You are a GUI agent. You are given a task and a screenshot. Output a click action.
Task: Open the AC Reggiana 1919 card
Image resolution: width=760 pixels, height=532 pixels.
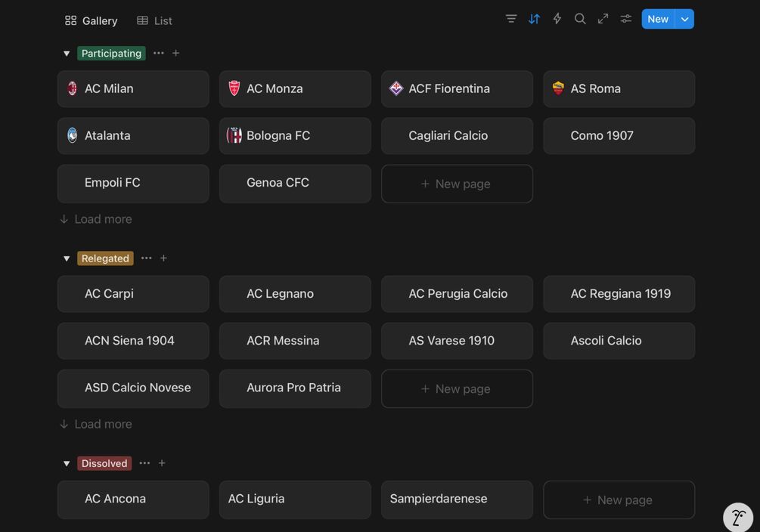[619, 294]
